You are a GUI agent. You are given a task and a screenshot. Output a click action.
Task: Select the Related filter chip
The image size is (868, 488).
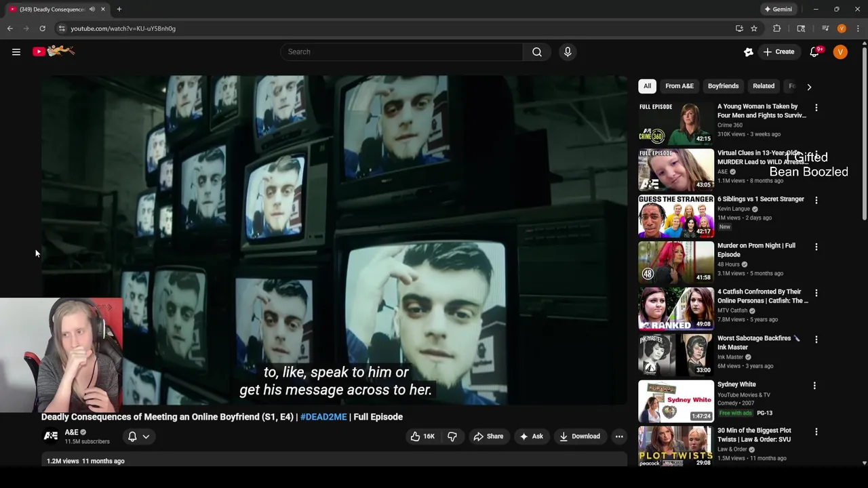[x=764, y=86]
